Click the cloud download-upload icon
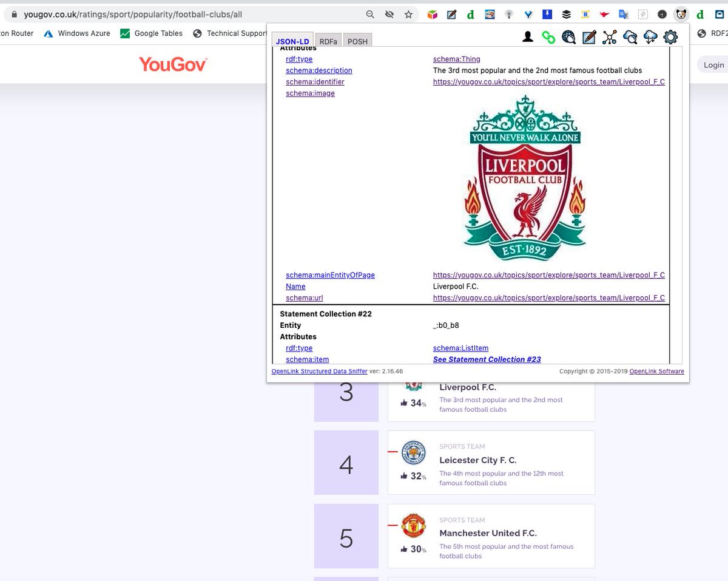The image size is (728, 581). click(x=650, y=38)
